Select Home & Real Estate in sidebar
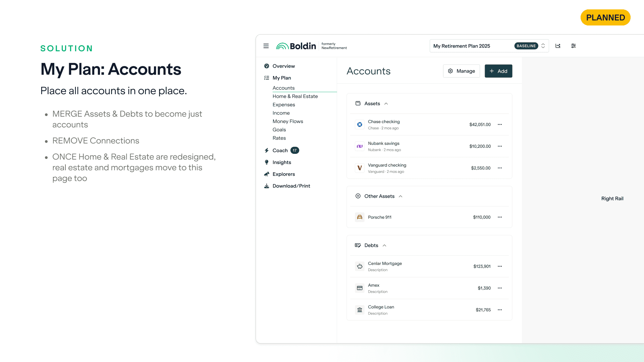This screenshot has width=644, height=362. point(295,96)
